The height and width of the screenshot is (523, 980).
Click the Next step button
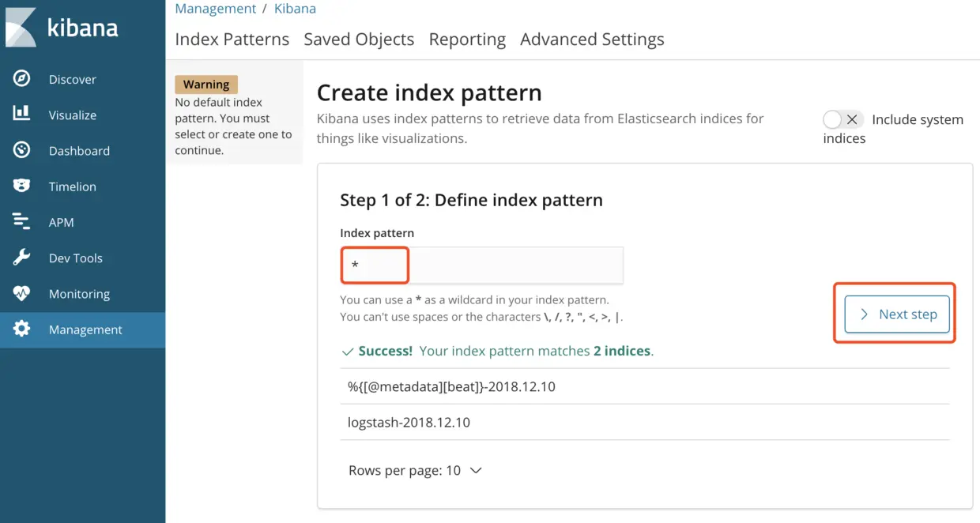pyautogui.click(x=897, y=314)
